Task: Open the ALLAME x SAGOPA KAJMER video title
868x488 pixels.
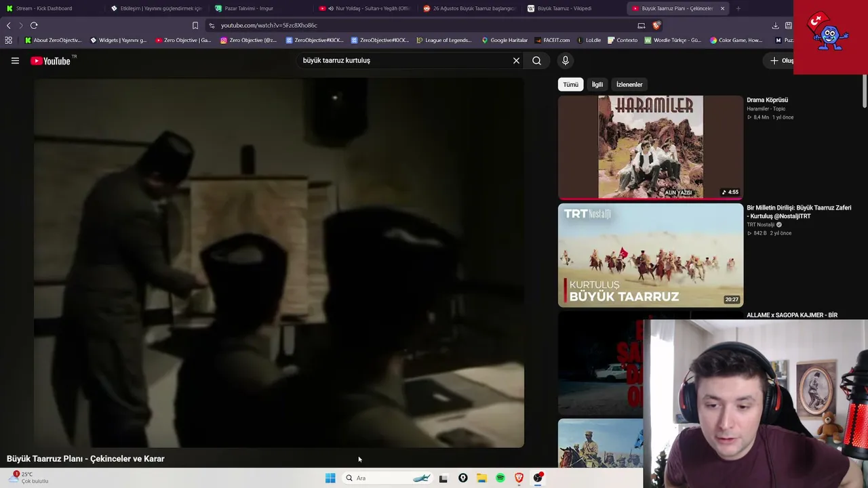Action: pyautogui.click(x=792, y=315)
